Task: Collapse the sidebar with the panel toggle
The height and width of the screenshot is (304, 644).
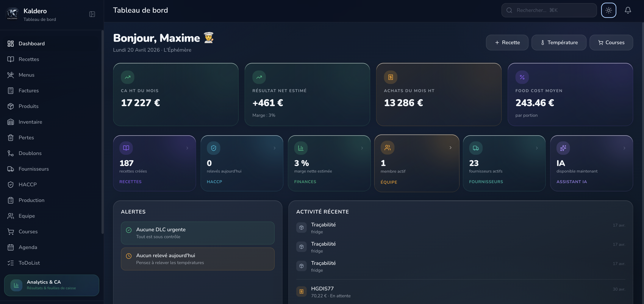Action: 92,14
